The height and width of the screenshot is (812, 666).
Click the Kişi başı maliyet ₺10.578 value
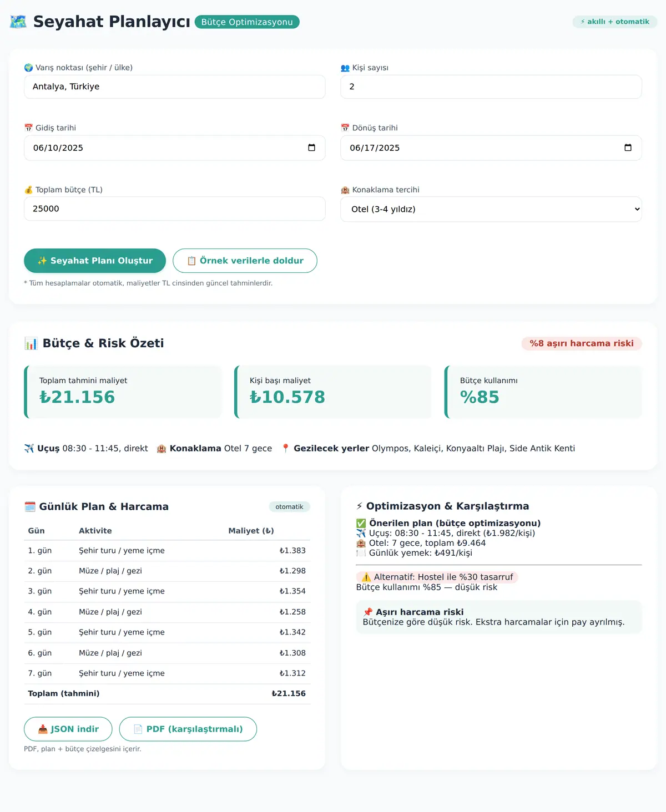287,397
